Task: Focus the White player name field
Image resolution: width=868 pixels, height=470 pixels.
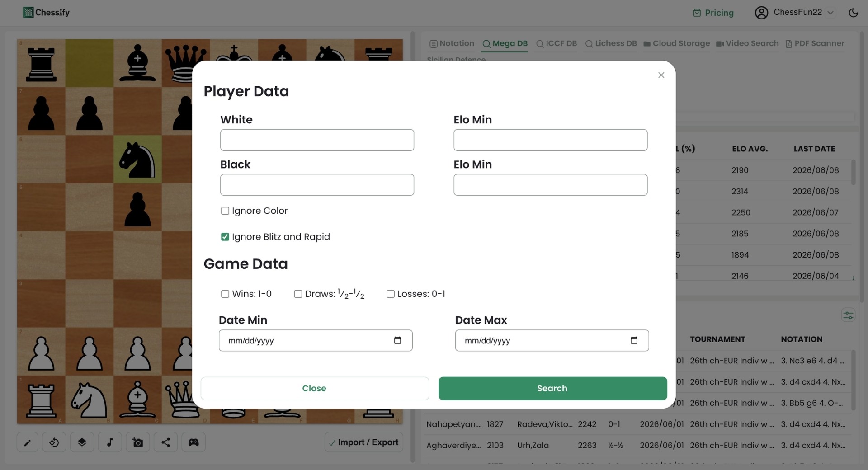Action: [x=317, y=140]
